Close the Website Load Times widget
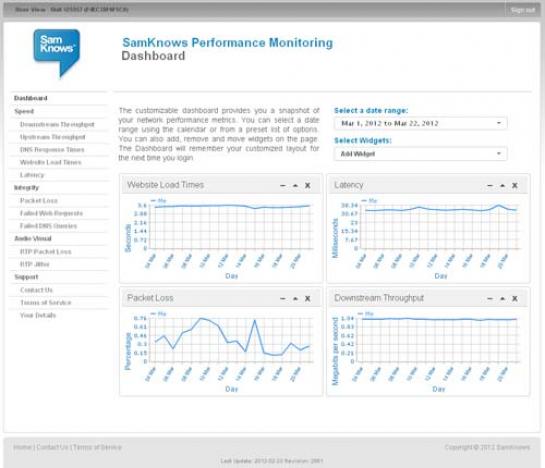Screen dimensions: 545x468 pos(308,186)
